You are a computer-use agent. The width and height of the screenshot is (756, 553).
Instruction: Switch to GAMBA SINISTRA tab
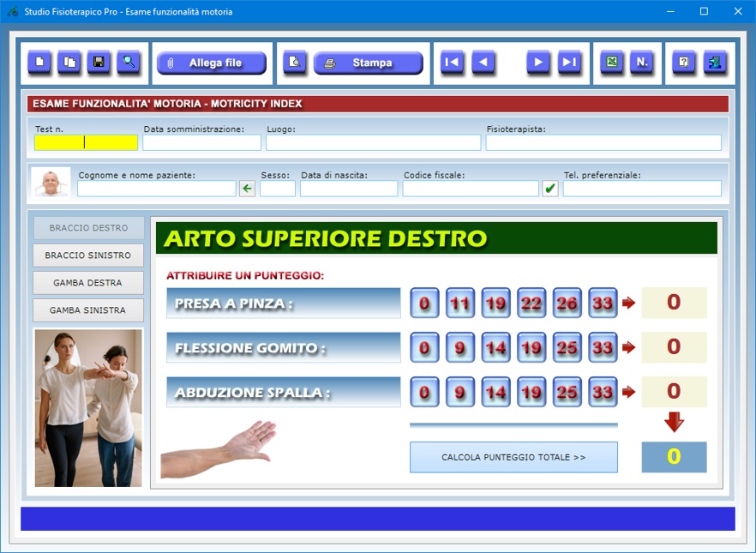tap(88, 310)
